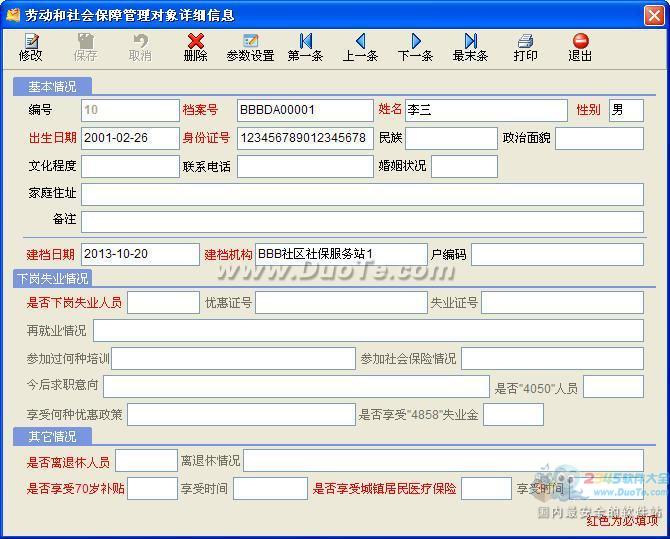Go to 上一条 (Previous record)
Screen dimensions: 670x539
tap(360, 47)
